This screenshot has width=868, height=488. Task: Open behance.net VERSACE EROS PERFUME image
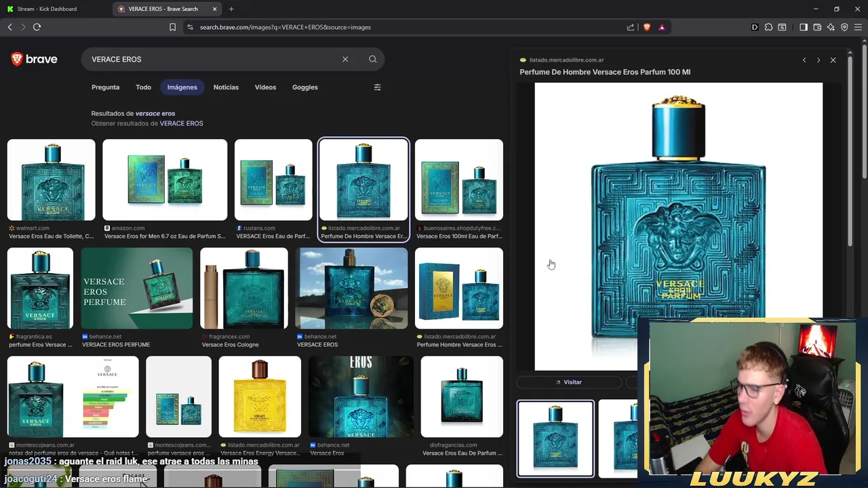coord(137,288)
